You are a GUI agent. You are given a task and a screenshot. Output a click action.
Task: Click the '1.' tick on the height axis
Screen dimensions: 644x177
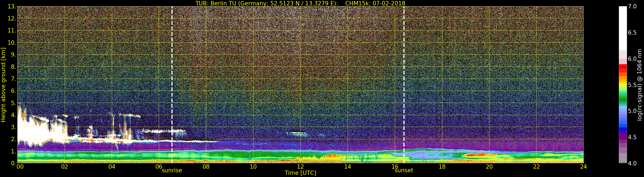pos(14,151)
